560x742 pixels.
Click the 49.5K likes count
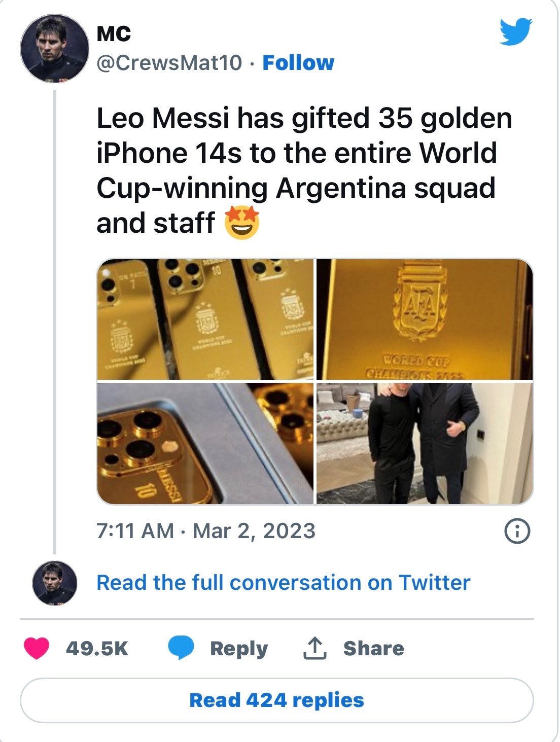[x=97, y=648]
